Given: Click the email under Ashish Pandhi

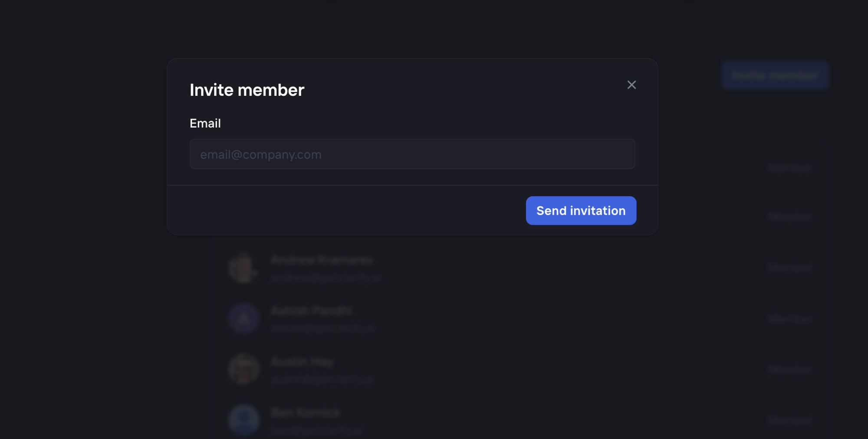Looking at the screenshot, I should 322,328.
